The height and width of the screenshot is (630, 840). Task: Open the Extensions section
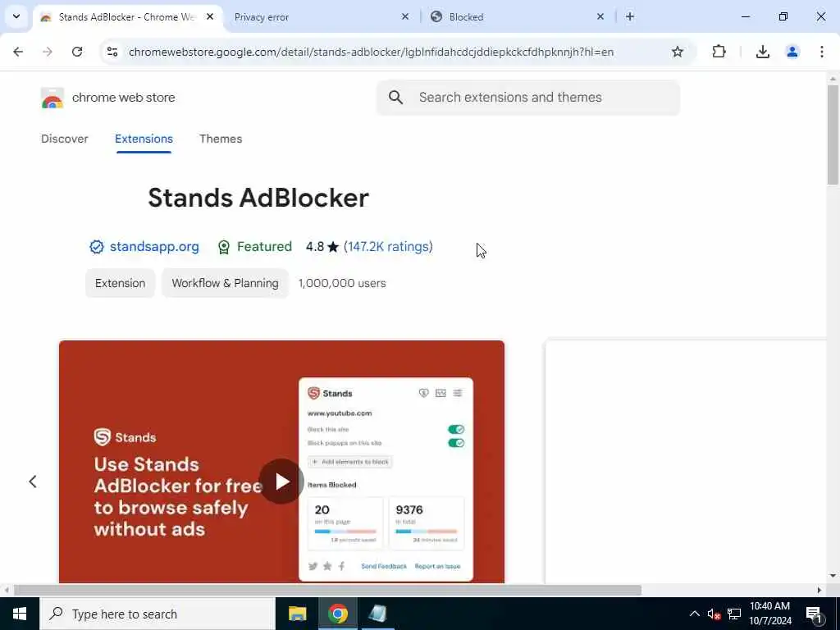pos(144,139)
